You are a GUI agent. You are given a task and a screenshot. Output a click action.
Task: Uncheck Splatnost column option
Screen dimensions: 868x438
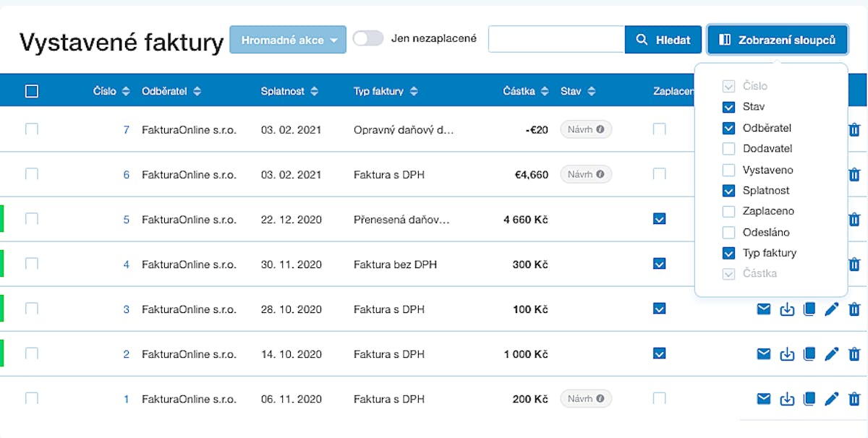click(729, 191)
